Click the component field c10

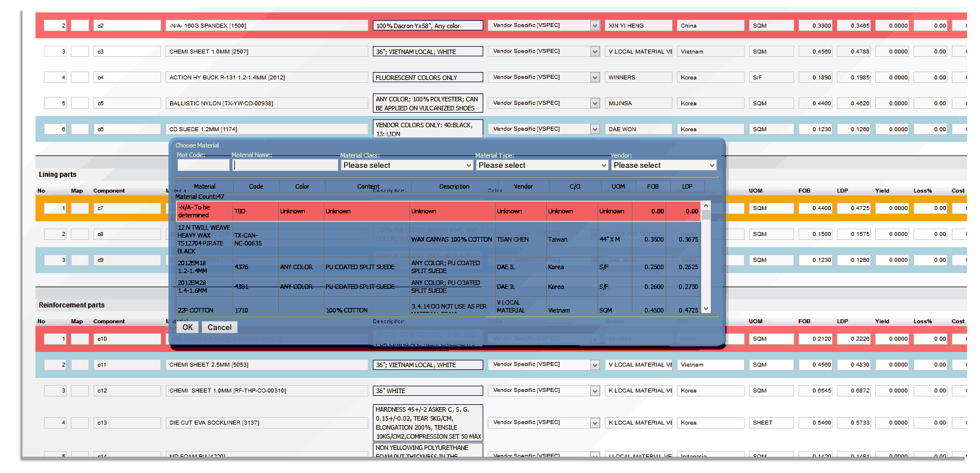coord(127,338)
